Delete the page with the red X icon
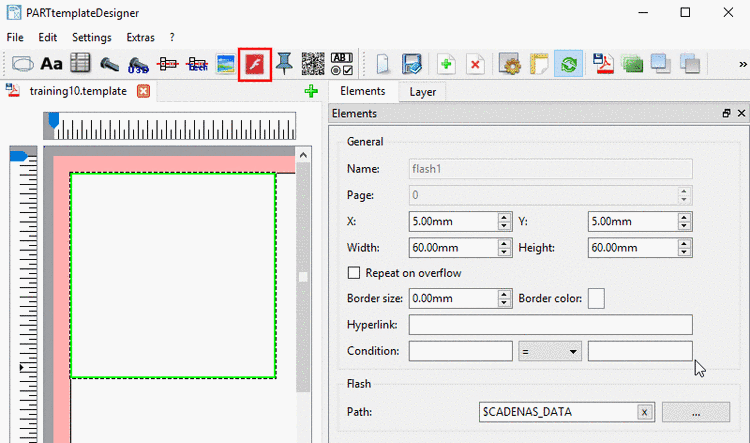The width and height of the screenshot is (750, 443). coord(475,64)
